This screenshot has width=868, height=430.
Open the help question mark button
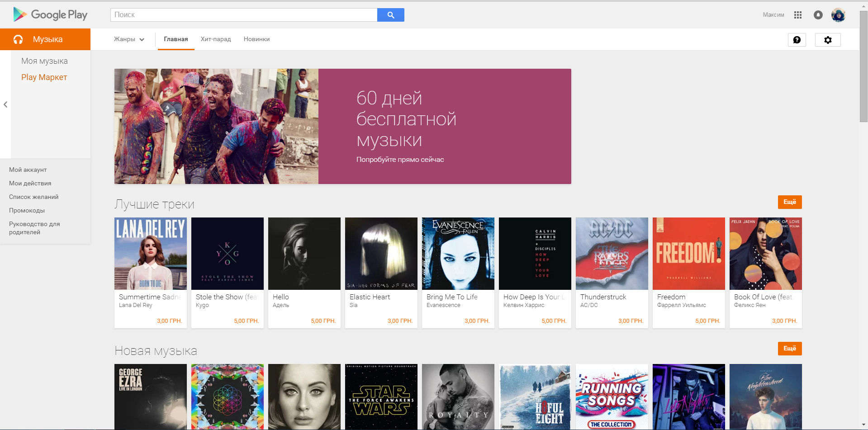[797, 40]
